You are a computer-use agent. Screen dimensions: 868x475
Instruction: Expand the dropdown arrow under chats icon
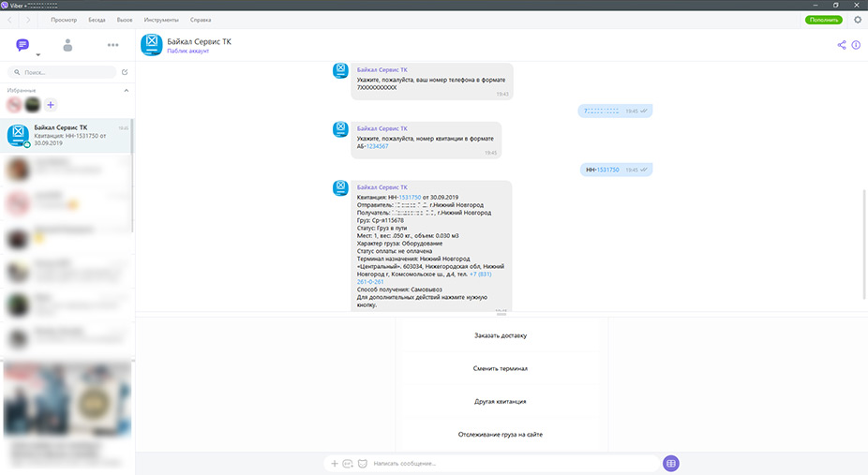[37, 56]
